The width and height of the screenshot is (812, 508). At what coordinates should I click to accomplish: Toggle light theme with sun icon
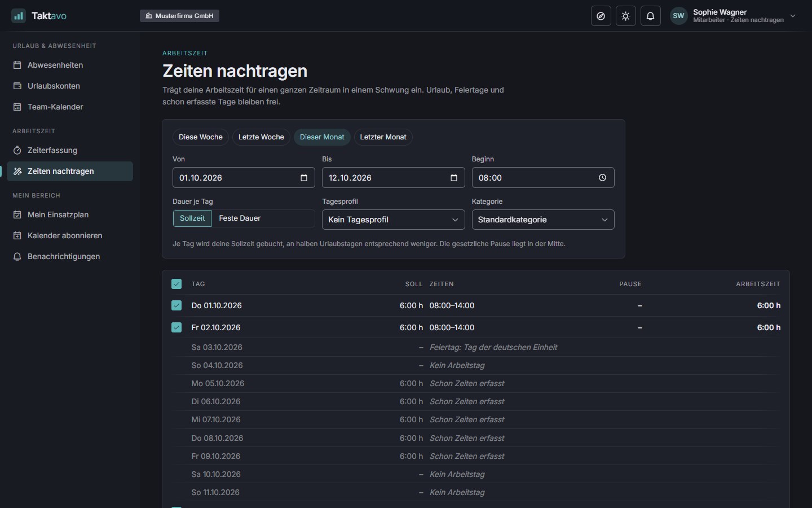pos(626,16)
